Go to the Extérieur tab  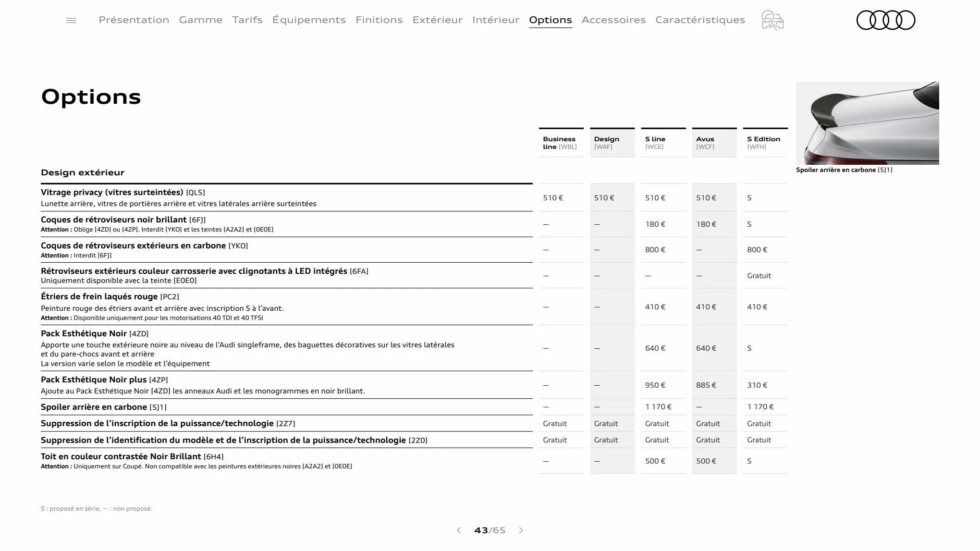(x=438, y=20)
